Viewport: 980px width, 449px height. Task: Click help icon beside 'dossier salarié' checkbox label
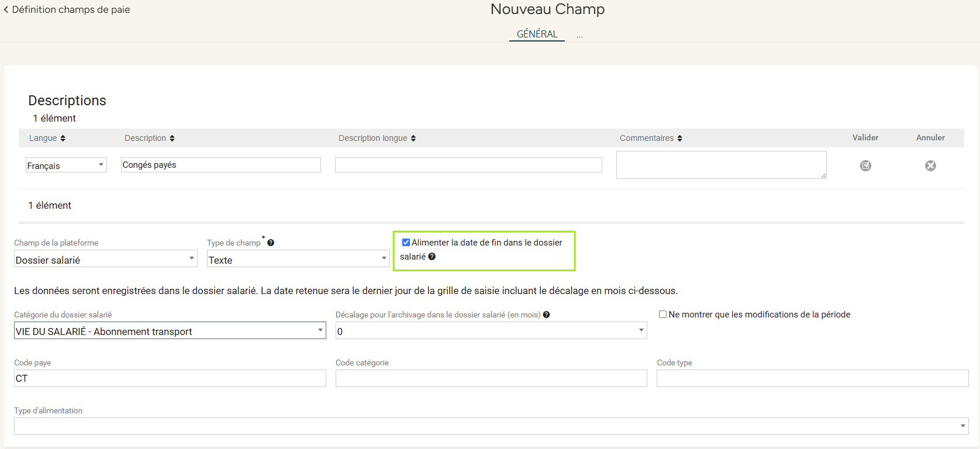click(x=432, y=257)
